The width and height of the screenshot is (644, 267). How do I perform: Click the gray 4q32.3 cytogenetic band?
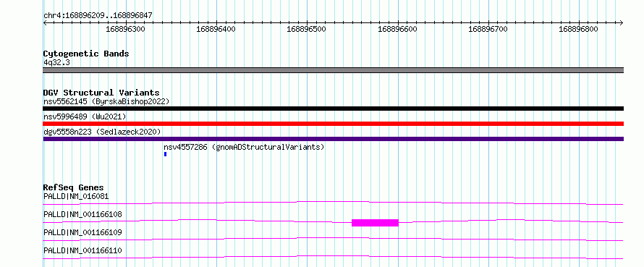point(333,70)
